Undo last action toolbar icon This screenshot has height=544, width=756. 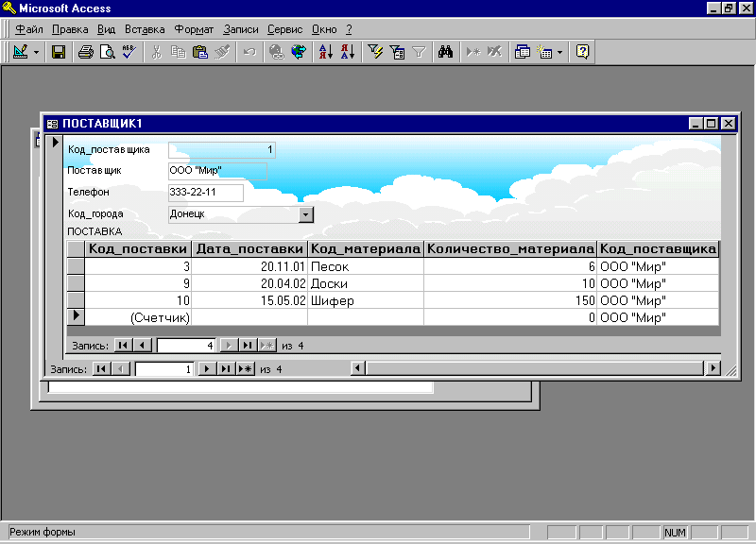tap(249, 52)
